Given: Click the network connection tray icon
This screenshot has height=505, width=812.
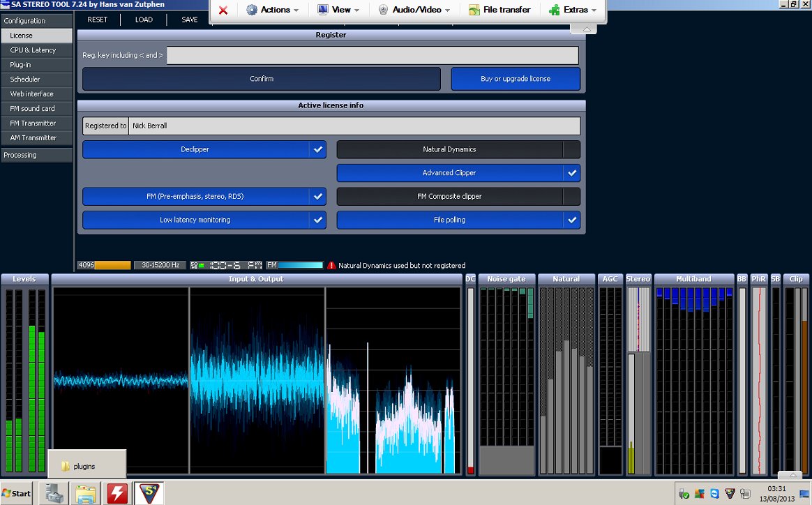Looking at the screenshot, I should (745, 494).
